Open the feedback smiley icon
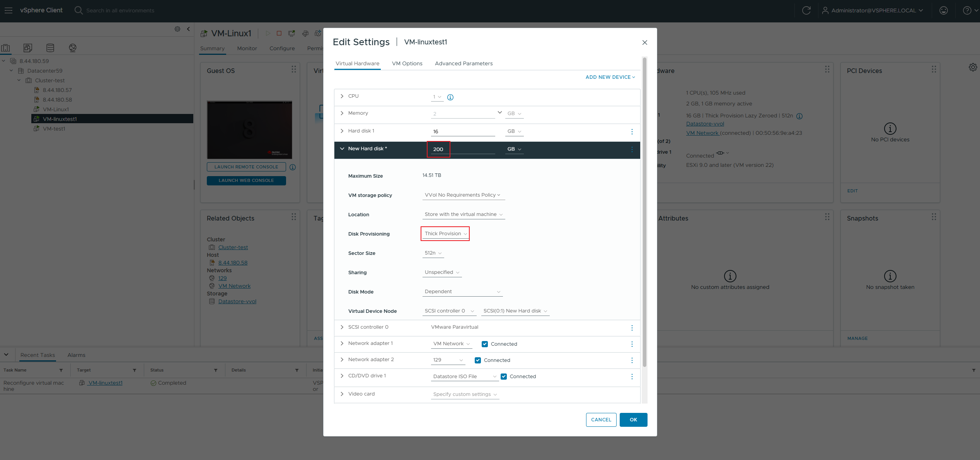Image resolution: width=980 pixels, height=460 pixels. pyautogui.click(x=943, y=10)
